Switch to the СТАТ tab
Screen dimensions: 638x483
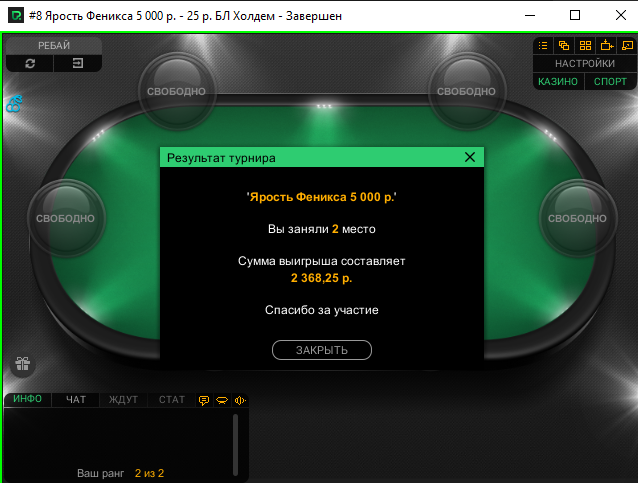pyautogui.click(x=172, y=400)
